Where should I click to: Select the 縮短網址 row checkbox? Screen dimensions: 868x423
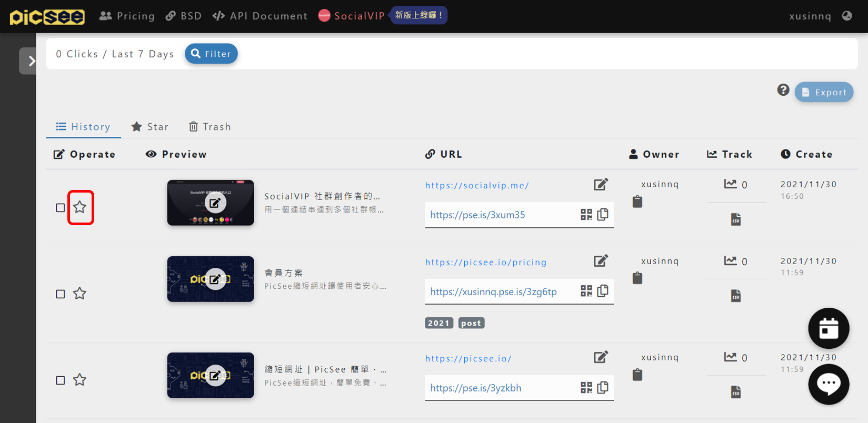(x=61, y=380)
